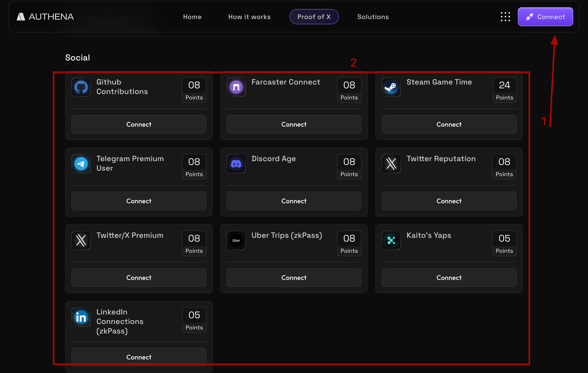Click the Discord Age icon
This screenshot has height=373, width=588.
point(236,164)
